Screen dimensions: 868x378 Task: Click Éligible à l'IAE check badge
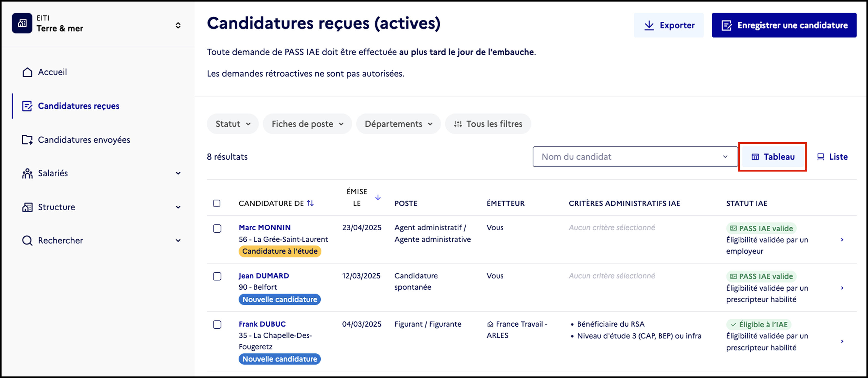point(758,325)
